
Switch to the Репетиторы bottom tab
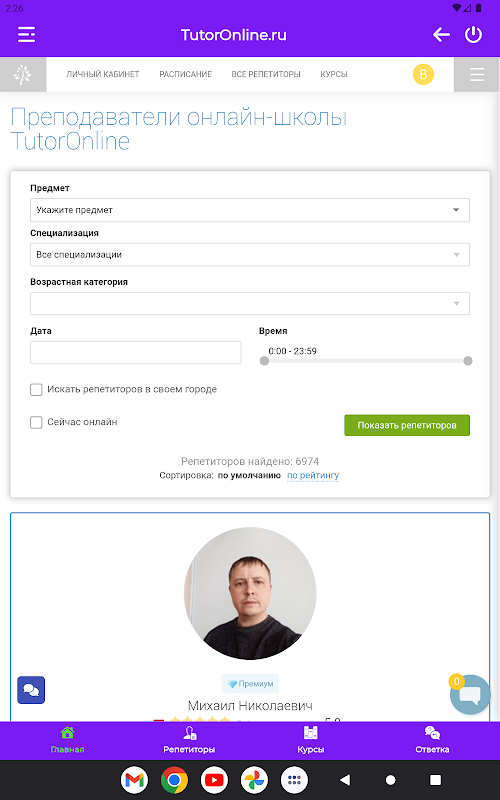189,740
